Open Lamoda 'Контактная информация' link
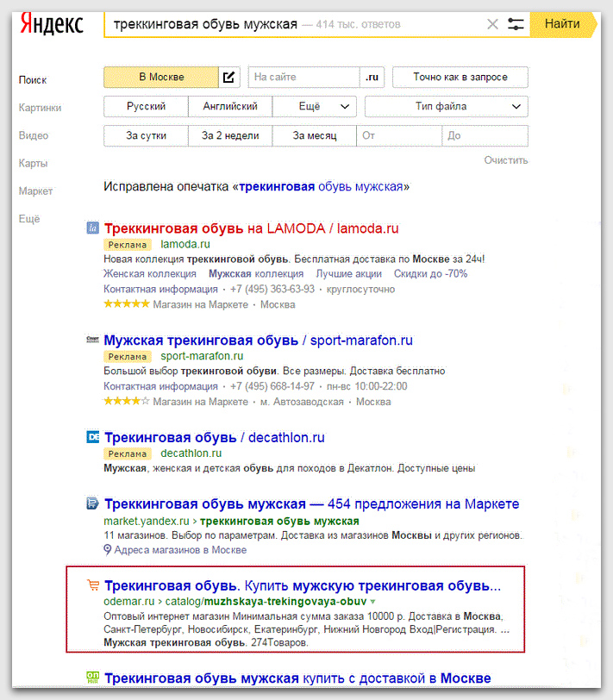This screenshot has height=700, width=613. [160, 290]
